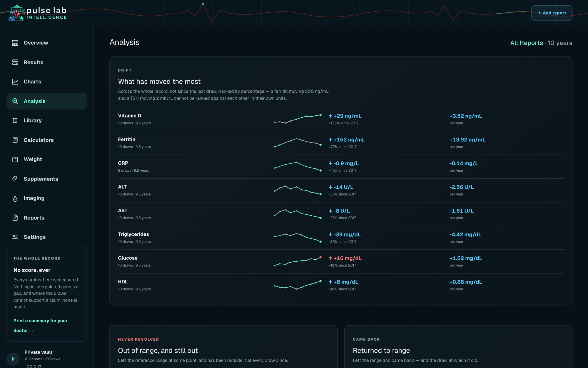Click the Triglycerides row title
The image size is (588, 368).
[x=133, y=234]
